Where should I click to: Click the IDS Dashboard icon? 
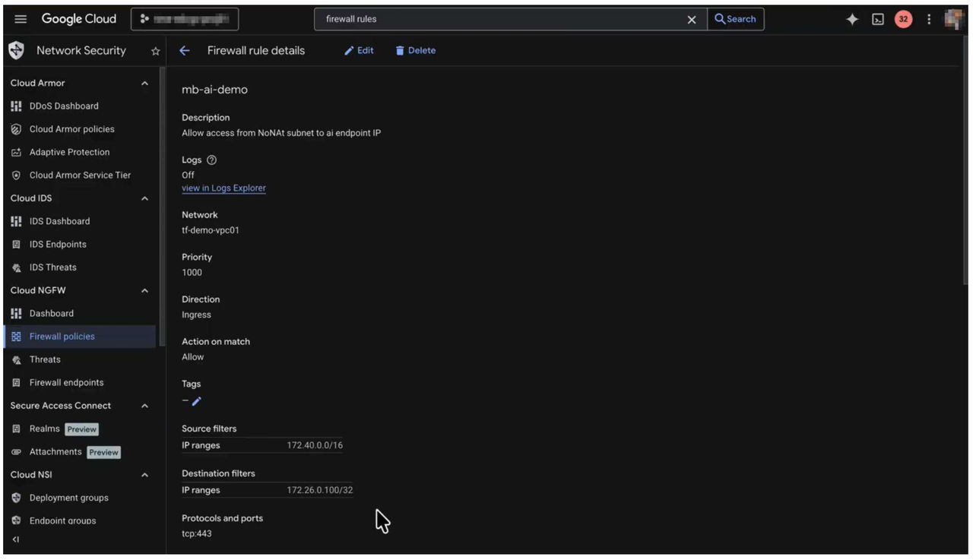[16, 221]
